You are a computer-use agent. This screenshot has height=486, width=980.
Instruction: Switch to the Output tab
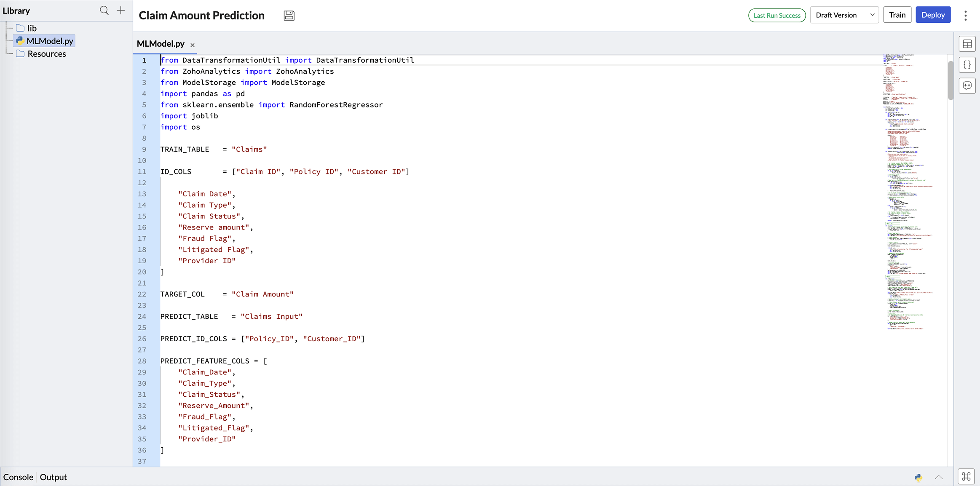[x=54, y=477]
